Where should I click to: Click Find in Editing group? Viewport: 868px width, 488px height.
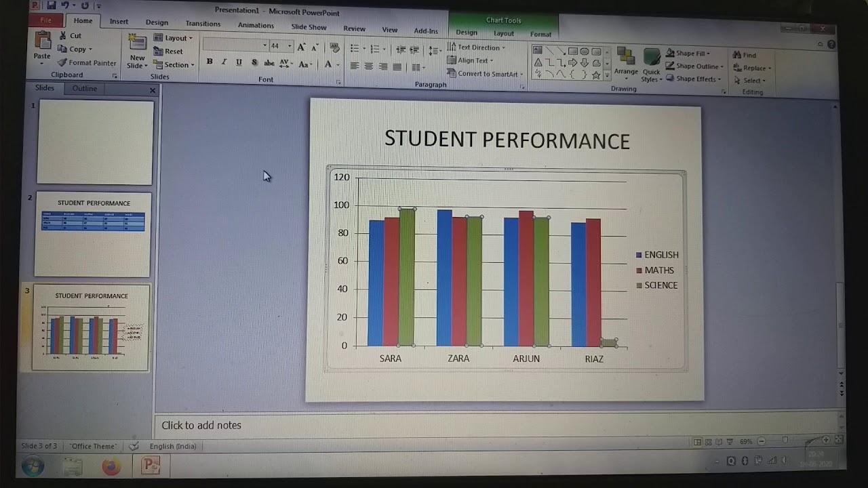coord(745,55)
